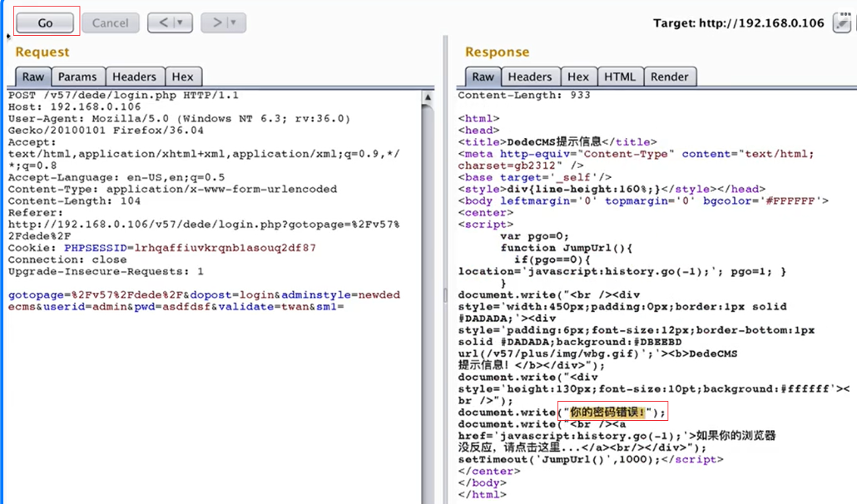Viewport: 857px width, 504px height.
Task: Click the request scrollbar up arrow
Action: 428,97
